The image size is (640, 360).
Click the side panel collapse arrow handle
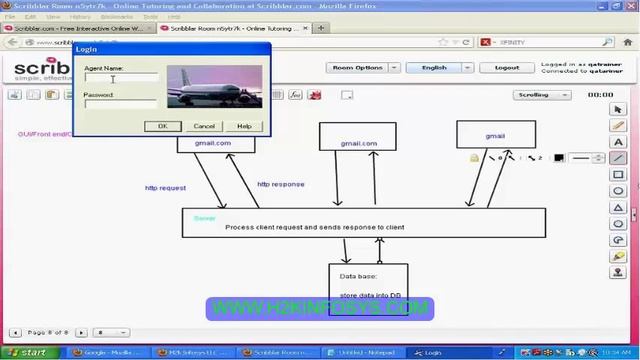(x=634, y=214)
